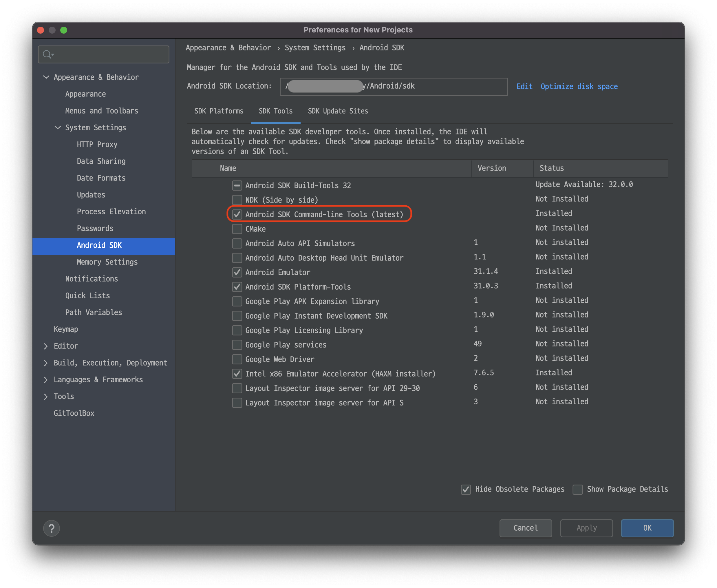Open the SDK Update Sites tab

pyautogui.click(x=338, y=111)
